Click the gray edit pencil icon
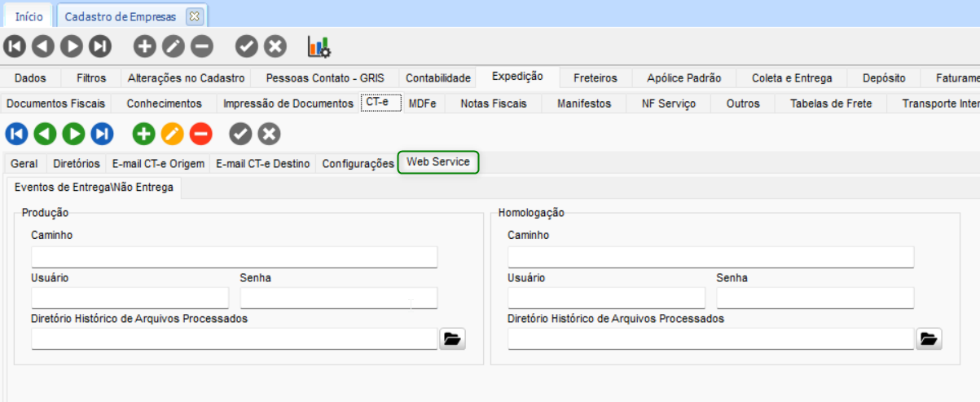The image size is (980, 402). [173, 46]
